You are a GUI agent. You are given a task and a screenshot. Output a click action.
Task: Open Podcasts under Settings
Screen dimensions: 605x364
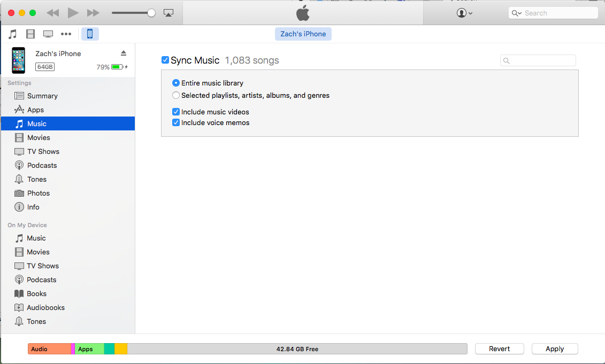click(68, 165)
